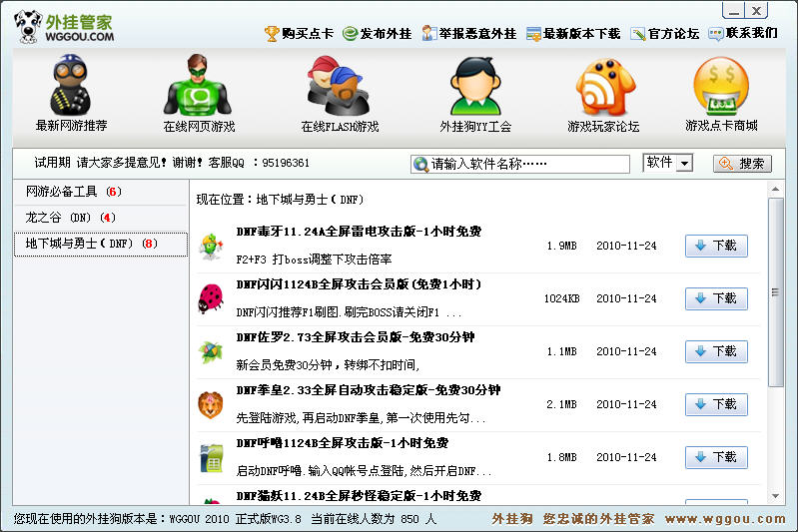Click the DNF毒牙11.24A全屏雷电攻击版 title
The height and width of the screenshot is (532, 798).
(x=359, y=232)
